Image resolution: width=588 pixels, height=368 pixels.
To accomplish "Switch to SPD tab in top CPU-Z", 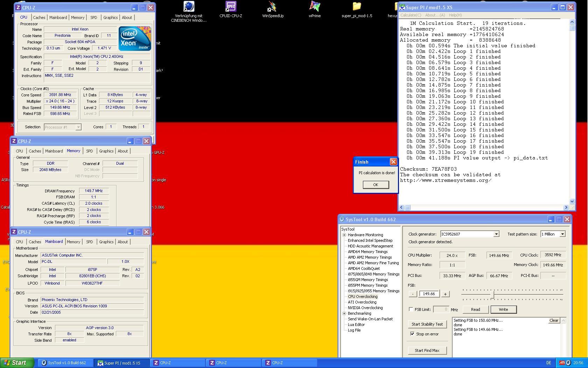I will [x=94, y=18].
